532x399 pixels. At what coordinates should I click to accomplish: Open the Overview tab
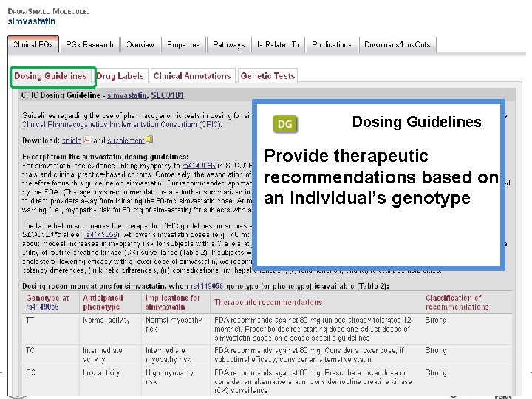(140, 44)
